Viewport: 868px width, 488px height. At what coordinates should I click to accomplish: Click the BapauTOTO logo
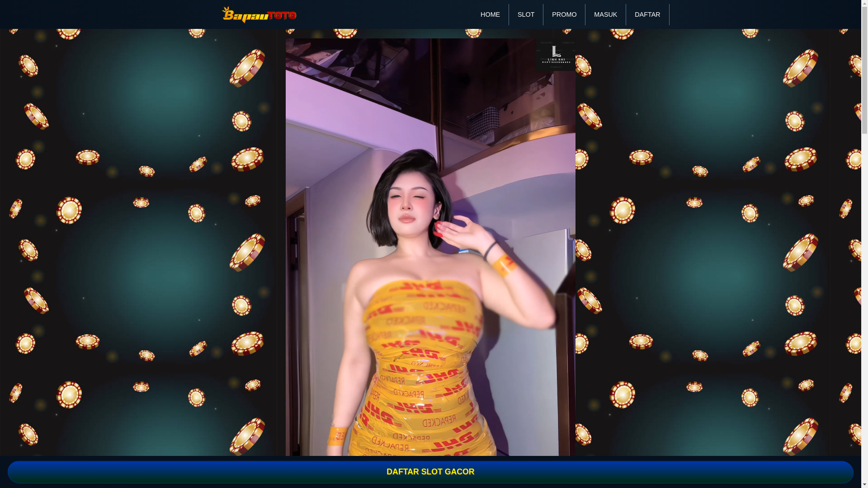[259, 14]
